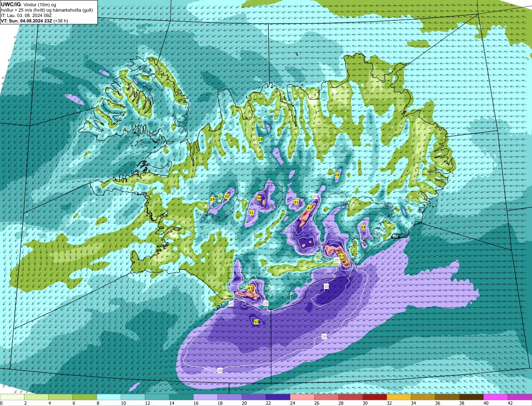Click the yellow 42 gust label

[310, 208]
